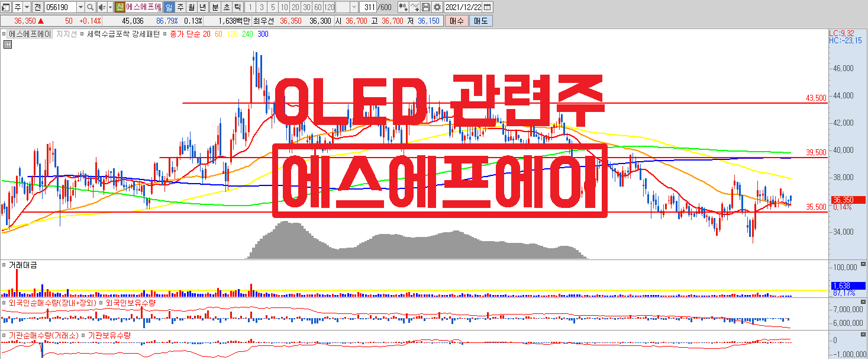Click the green 신 credit indicator icon
This screenshot has width=868, height=359.
coord(120,7)
